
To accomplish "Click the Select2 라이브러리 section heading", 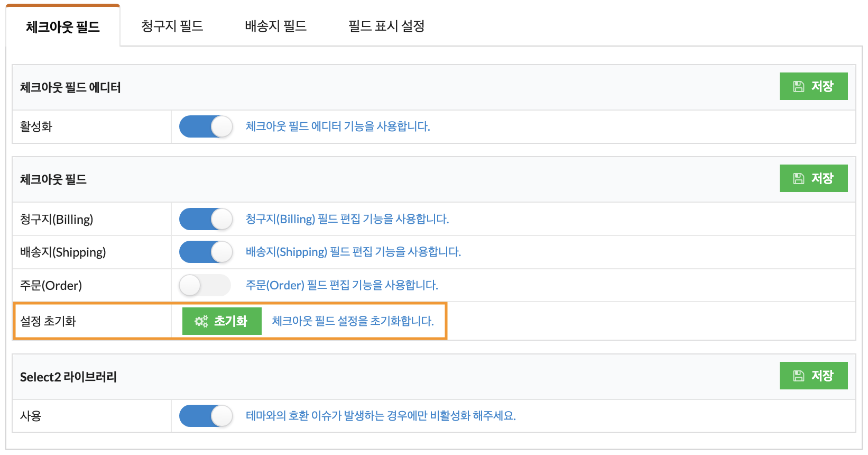I will pos(68,377).
